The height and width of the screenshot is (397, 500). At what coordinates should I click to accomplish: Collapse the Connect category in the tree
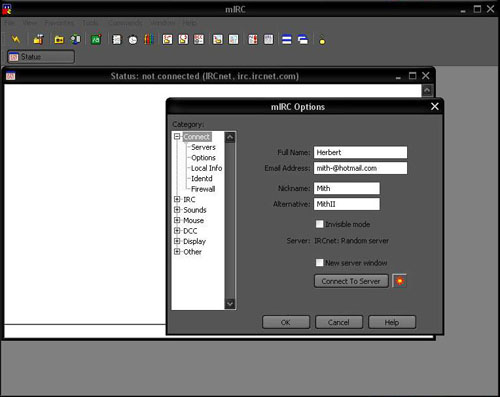(177, 136)
